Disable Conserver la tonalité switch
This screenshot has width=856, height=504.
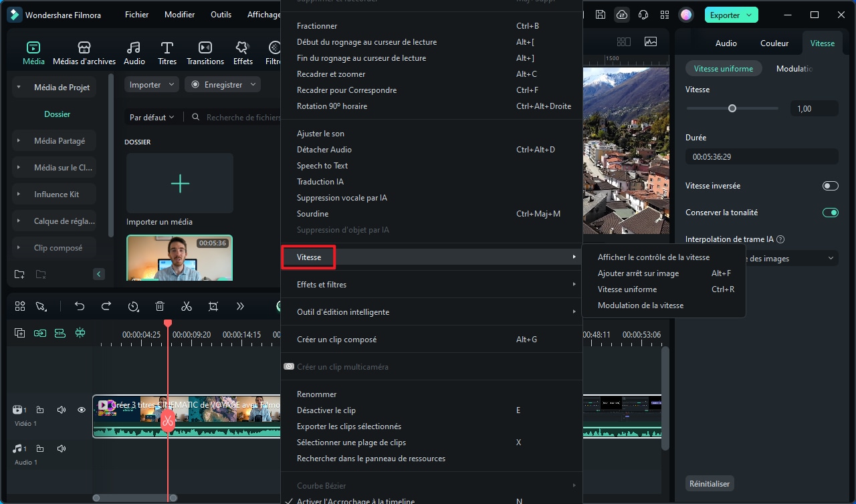tap(830, 213)
